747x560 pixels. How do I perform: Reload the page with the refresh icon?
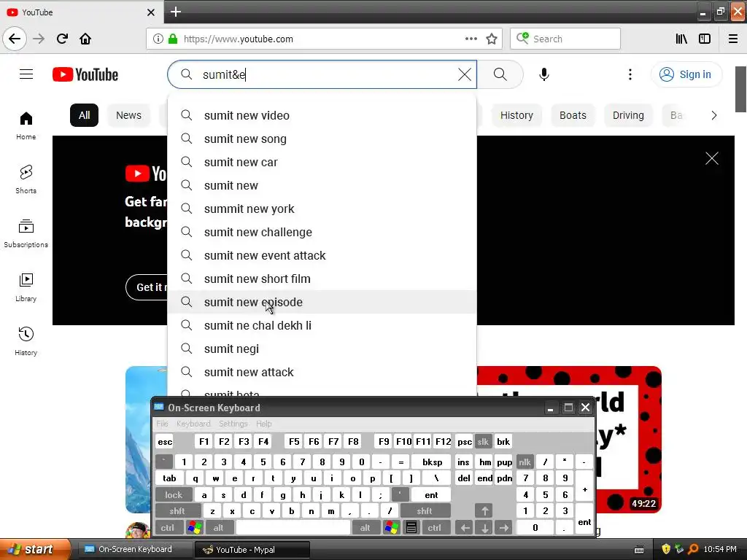point(62,39)
